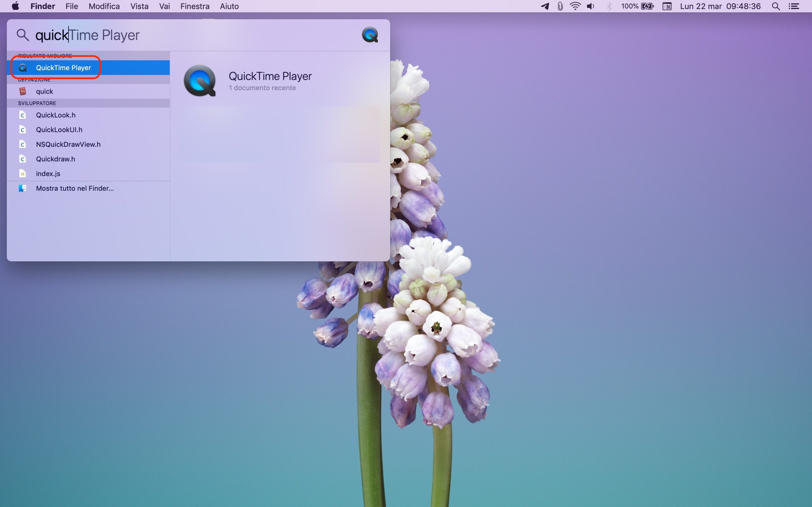Image resolution: width=812 pixels, height=507 pixels.
Task: Open the Modifica menu
Action: click(104, 6)
